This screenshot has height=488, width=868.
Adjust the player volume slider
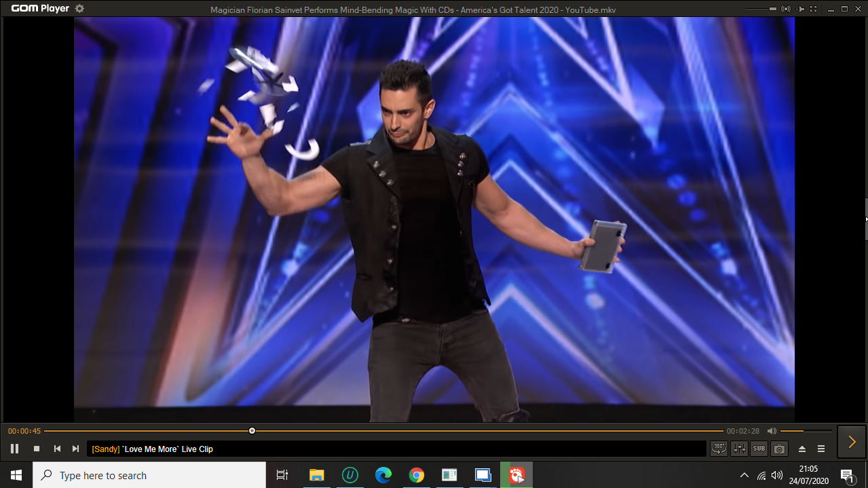[x=806, y=431]
